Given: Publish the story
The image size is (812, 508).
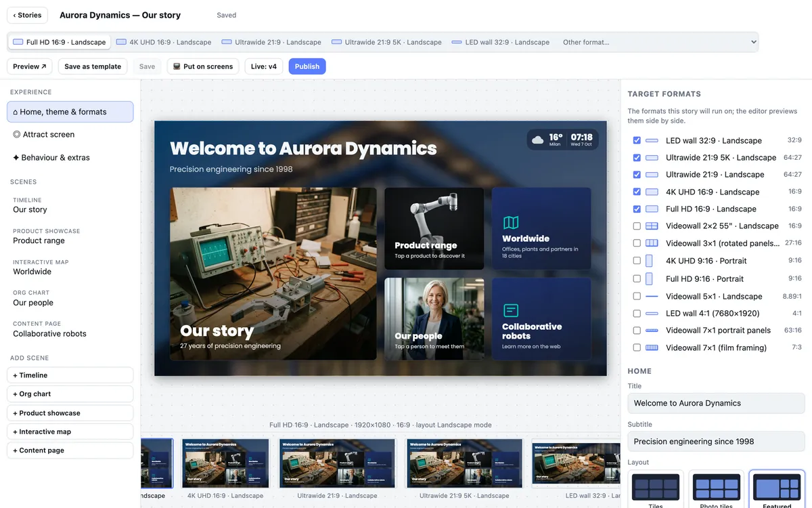Looking at the screenshot, I should coord(307,66).
